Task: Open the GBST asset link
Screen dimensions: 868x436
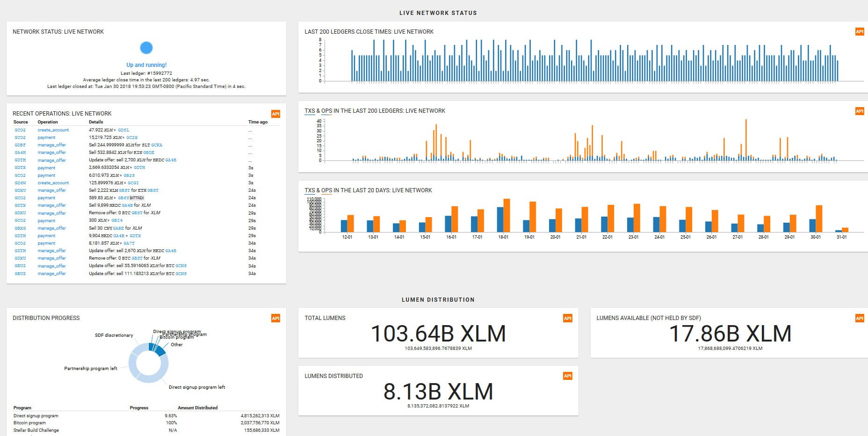Action: coord(124,190)
